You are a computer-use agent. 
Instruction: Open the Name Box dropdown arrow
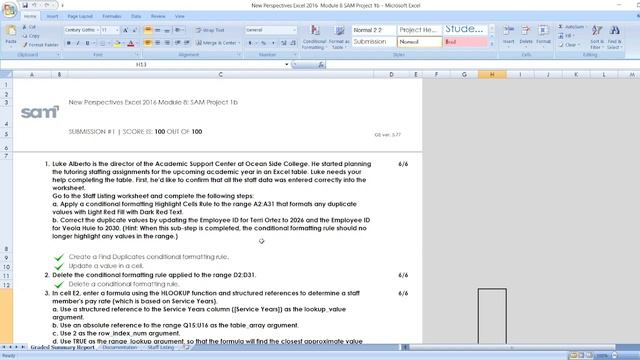(287, 64)
